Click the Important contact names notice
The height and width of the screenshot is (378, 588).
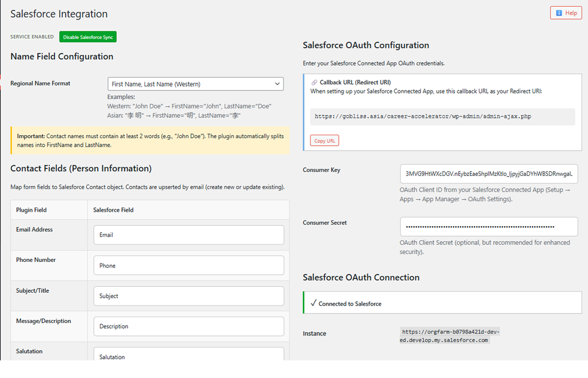[x=150, y=140]
